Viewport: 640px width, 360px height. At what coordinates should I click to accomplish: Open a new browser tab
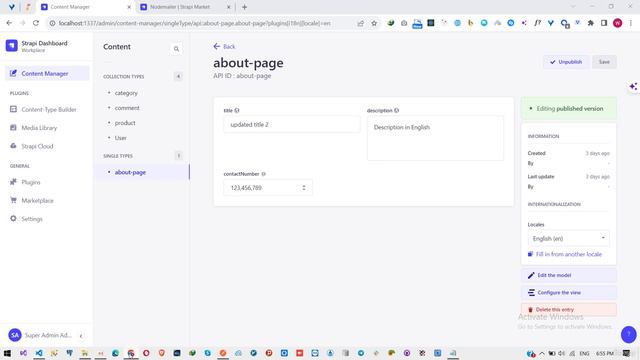click(x=244, y=7)
